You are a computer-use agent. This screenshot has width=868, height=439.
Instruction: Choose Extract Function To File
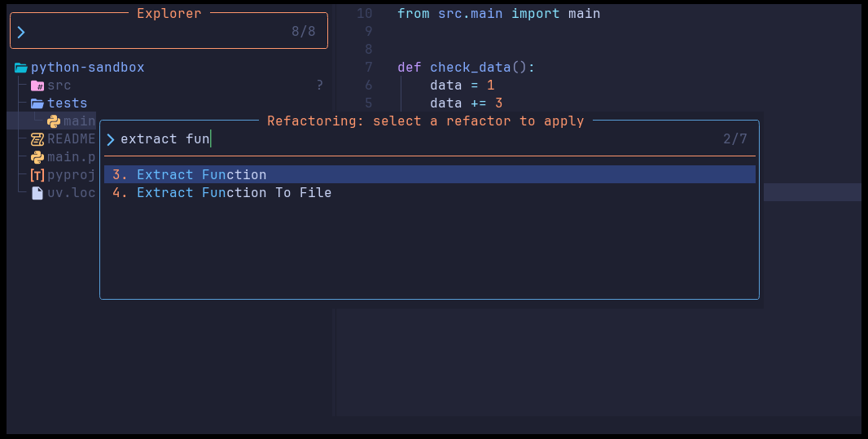(430, 193)
